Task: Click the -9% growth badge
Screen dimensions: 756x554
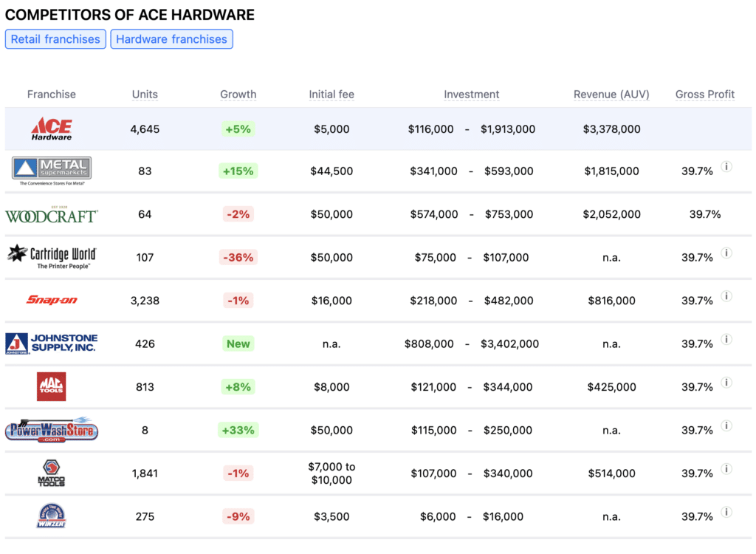Action: click(x=238, y=516)
